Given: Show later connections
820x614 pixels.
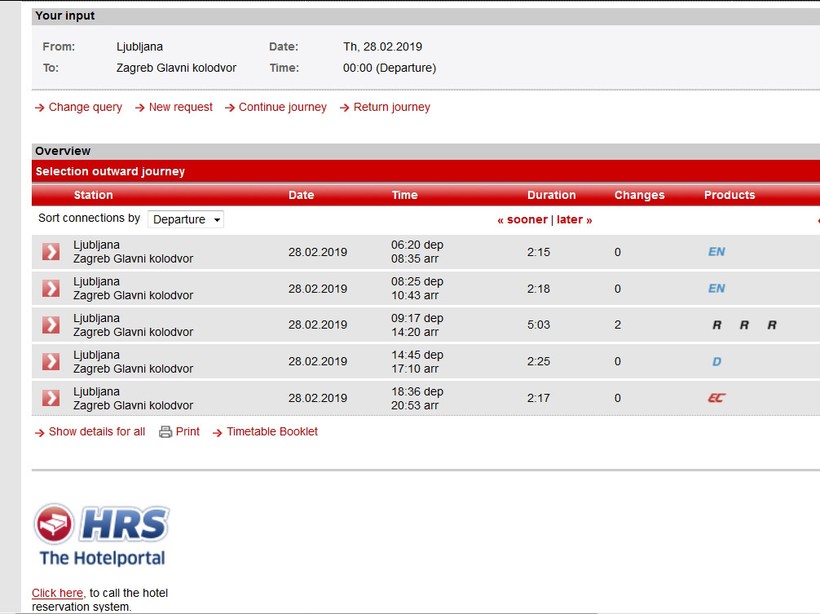Looking at the screenshot, I should click(574, 220).
